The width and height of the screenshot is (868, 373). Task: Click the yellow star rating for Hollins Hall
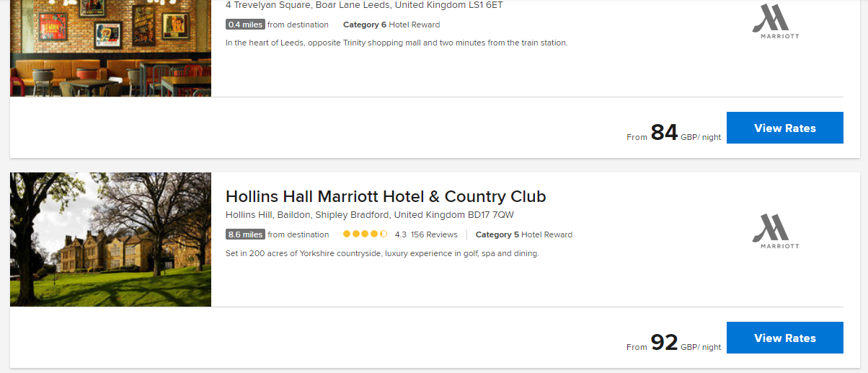(365, 234)
